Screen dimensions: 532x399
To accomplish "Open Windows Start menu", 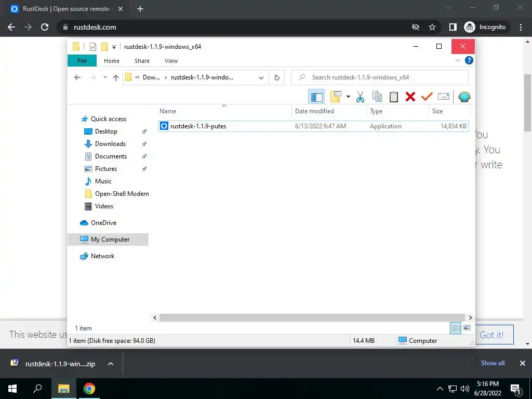I will point(12,389).
